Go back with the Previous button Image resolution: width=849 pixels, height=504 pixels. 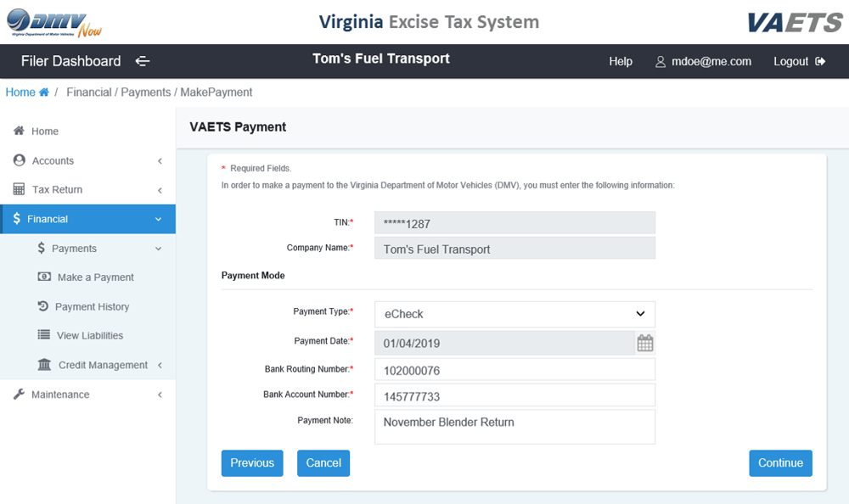click(252, 463)
